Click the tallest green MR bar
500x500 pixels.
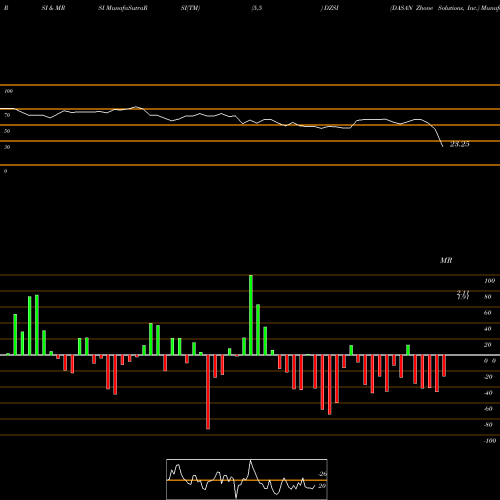(x=251, y=315)
